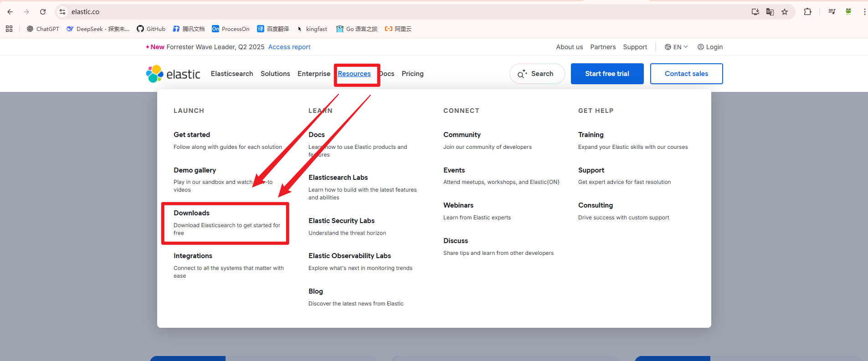
Task: Click the Start free trial button
Action: tap(607, 74)
